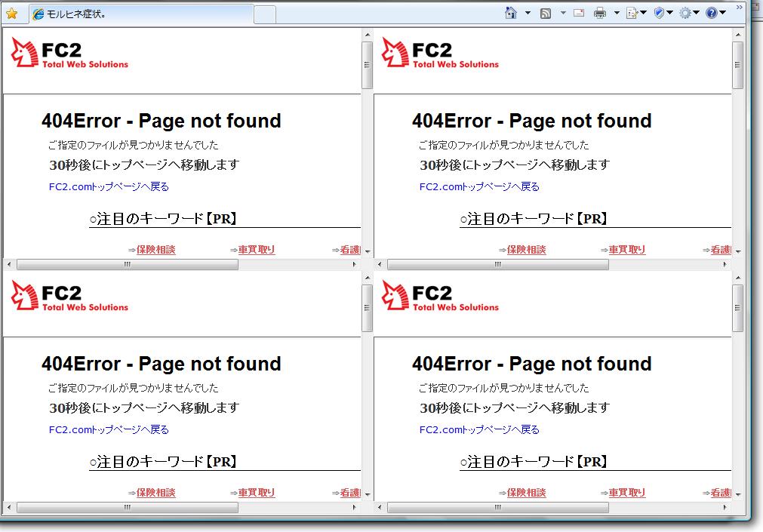763x532 pixels.
Task: Show more toolbar commands chevron
Action: [739, 8]
